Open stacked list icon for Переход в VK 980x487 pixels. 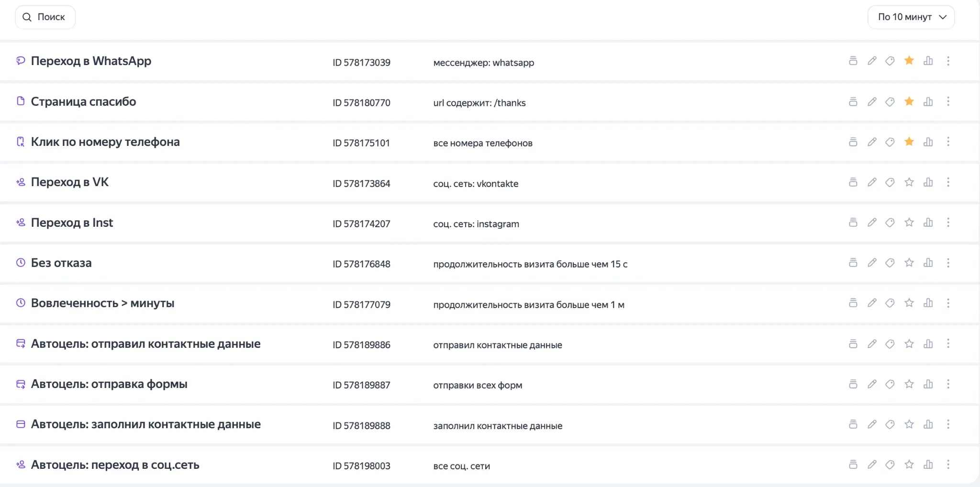(x=853, y=182)
